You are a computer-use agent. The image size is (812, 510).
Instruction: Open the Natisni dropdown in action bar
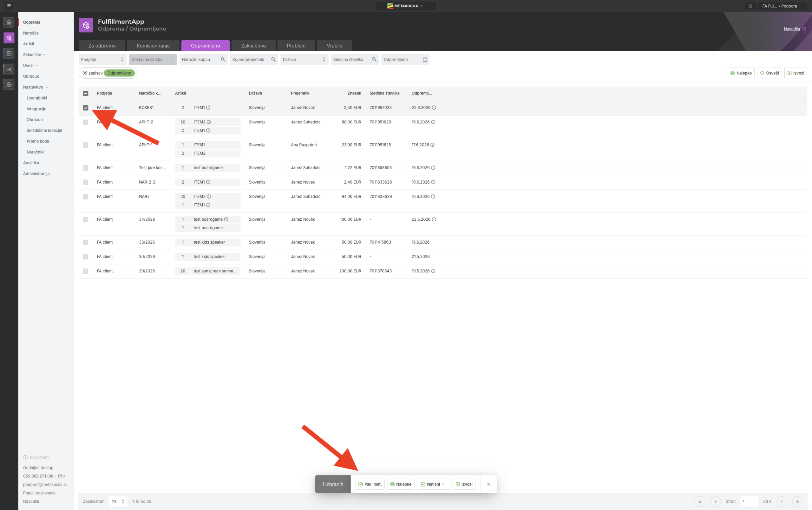(x=433, y=484)
